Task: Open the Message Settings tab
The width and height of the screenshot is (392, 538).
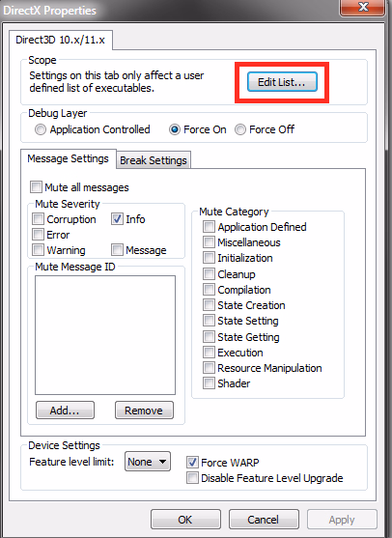Action: point(68,158)
